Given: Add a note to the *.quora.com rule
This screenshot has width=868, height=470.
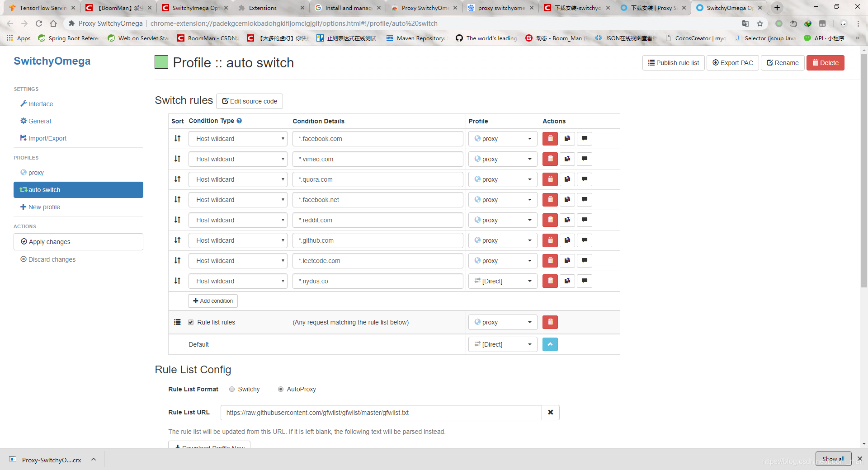Looking at the screenshot, I should tap(585, 179).
